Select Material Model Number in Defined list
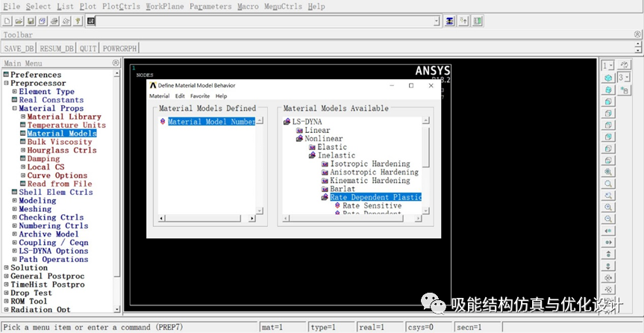Image resolution: width=644 pixels, height=333 pixels. tap(211, 122)
